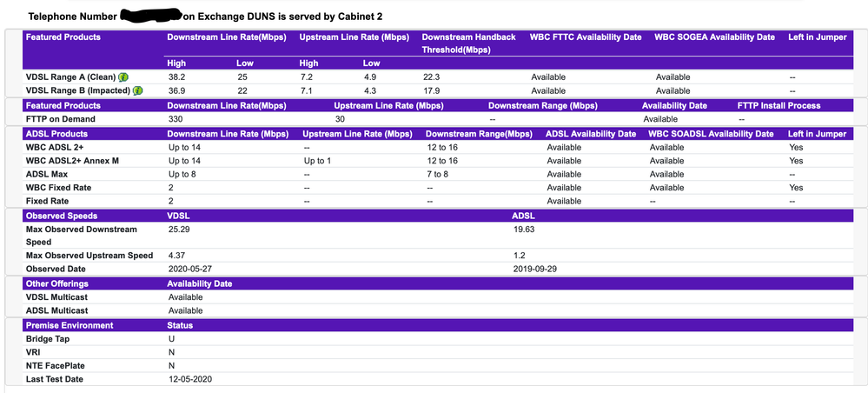Click the info icon beside VDSL Range B (Impacted)
Viewport: 868px width, 393px height.
pos(137,90)
